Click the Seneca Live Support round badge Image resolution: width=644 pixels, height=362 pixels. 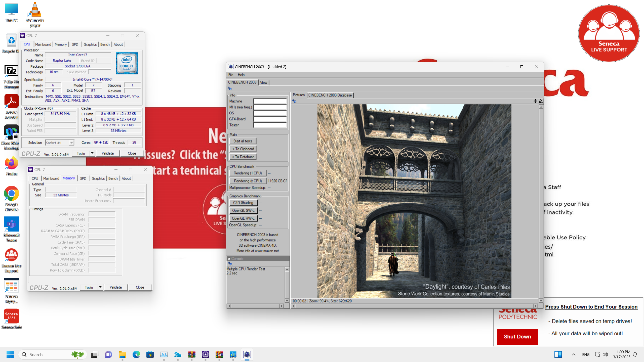[609, 33]
